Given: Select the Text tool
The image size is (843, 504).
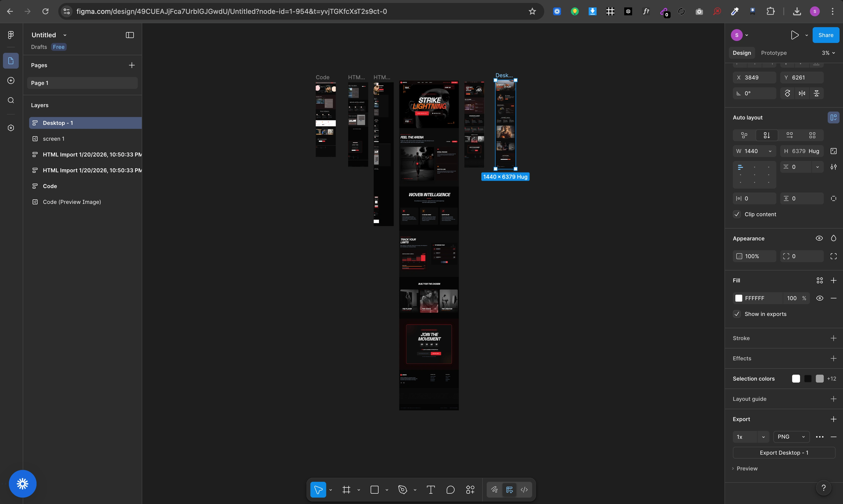Looking at the screenshot, I should click(x=430, y=490).
